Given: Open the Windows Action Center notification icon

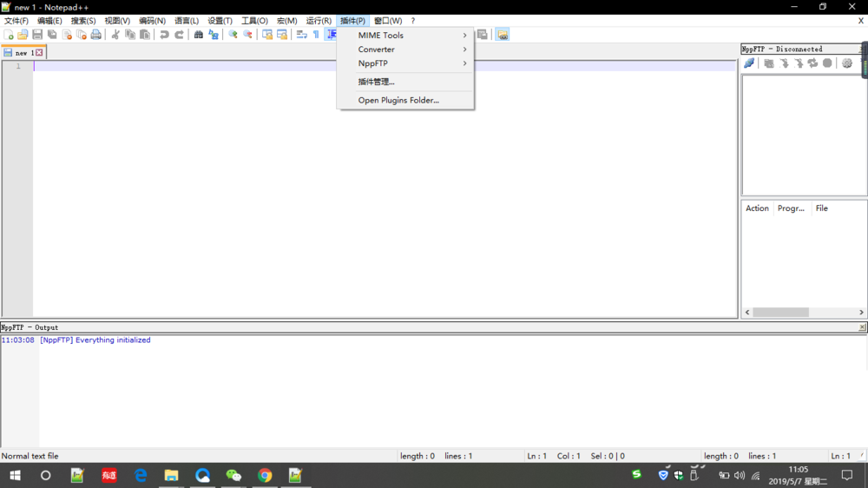Looking at the screenshot, I should click(847, 475).
